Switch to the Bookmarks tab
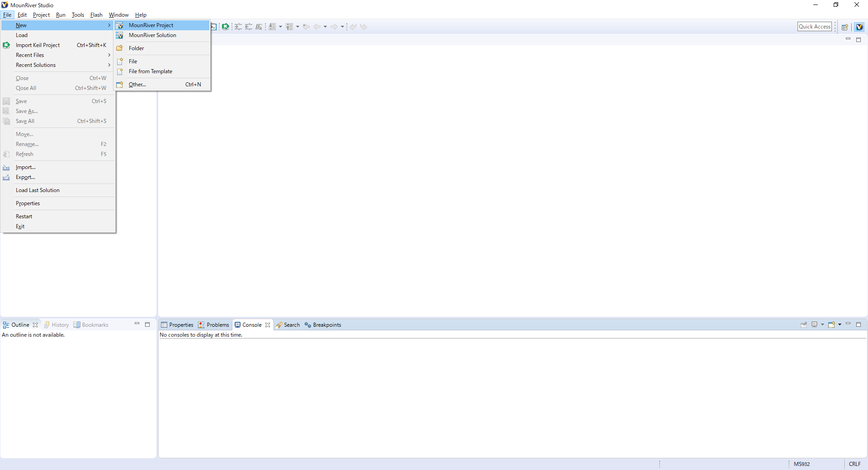Viewport: 868px width, 470px height. [x=91, y=325]
